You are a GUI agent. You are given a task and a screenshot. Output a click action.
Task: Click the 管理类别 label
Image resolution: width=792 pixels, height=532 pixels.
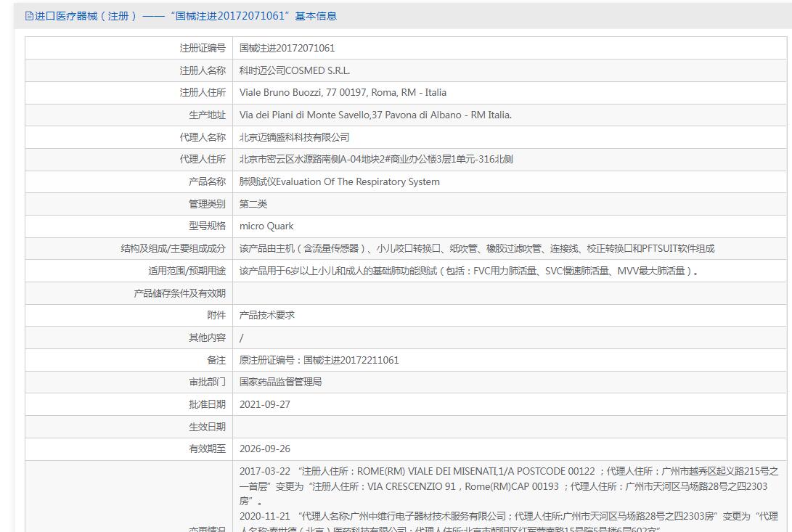[207, 204]
